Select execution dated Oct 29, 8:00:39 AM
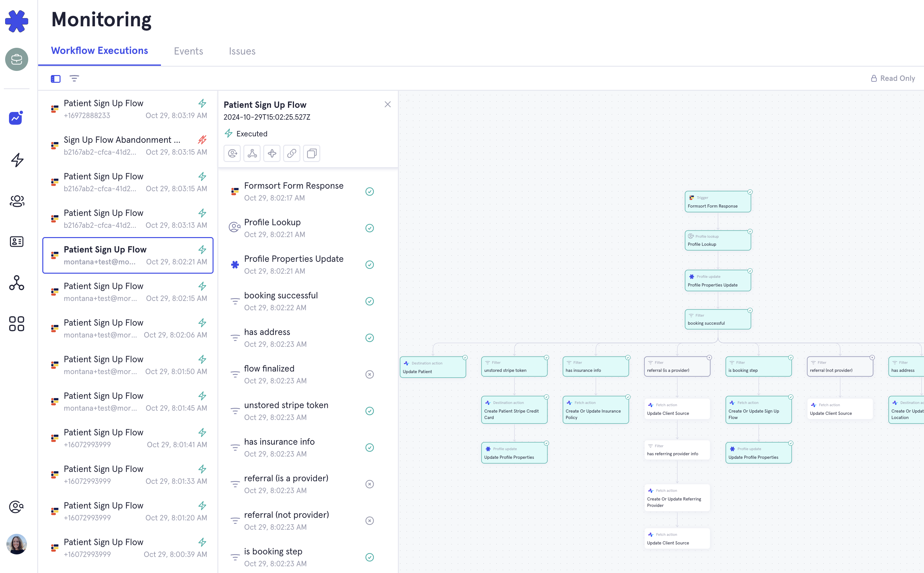 (x=128, y=548)
